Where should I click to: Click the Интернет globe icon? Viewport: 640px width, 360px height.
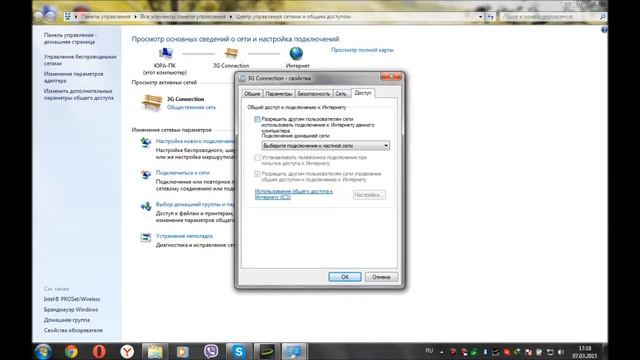(x=296, y=53)
